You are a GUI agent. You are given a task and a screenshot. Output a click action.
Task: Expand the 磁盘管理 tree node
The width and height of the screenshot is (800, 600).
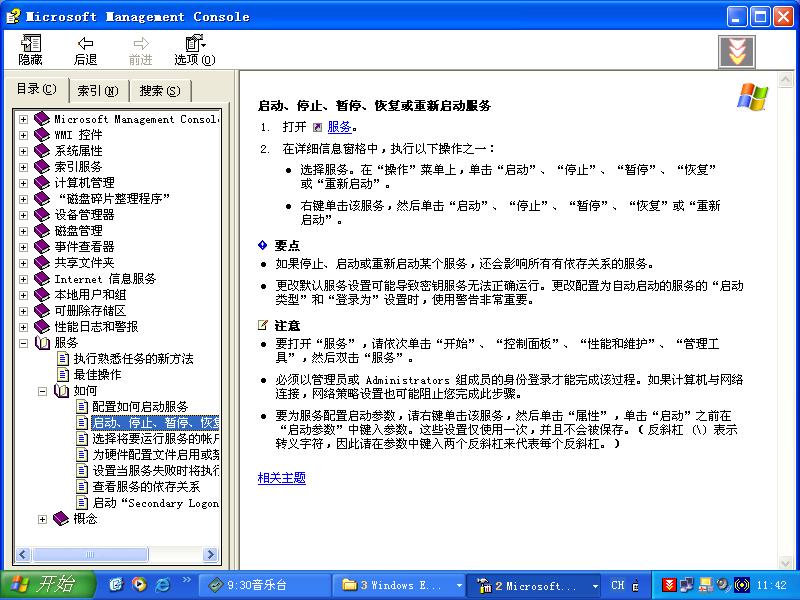point(23,231)
